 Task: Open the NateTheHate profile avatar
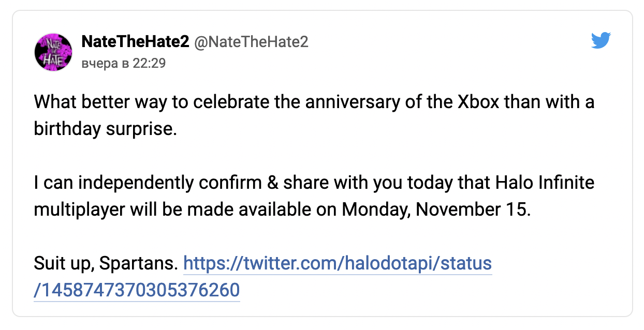tap(53, 52)
